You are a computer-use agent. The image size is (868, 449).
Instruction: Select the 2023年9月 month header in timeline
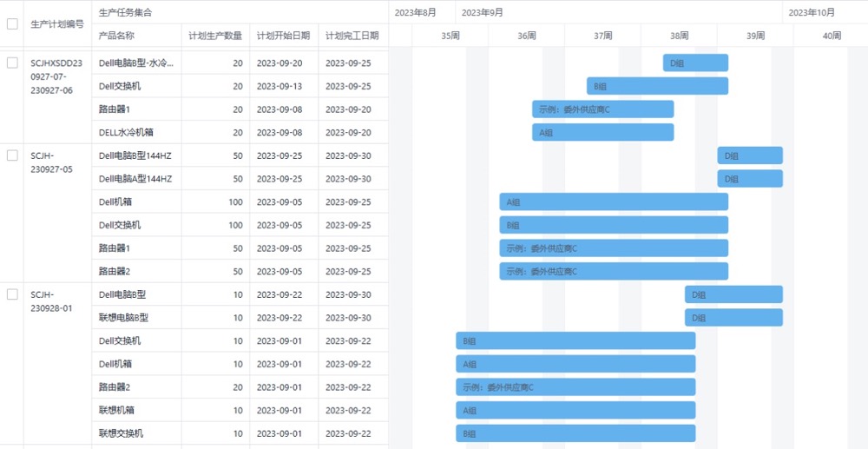(483, 12)
